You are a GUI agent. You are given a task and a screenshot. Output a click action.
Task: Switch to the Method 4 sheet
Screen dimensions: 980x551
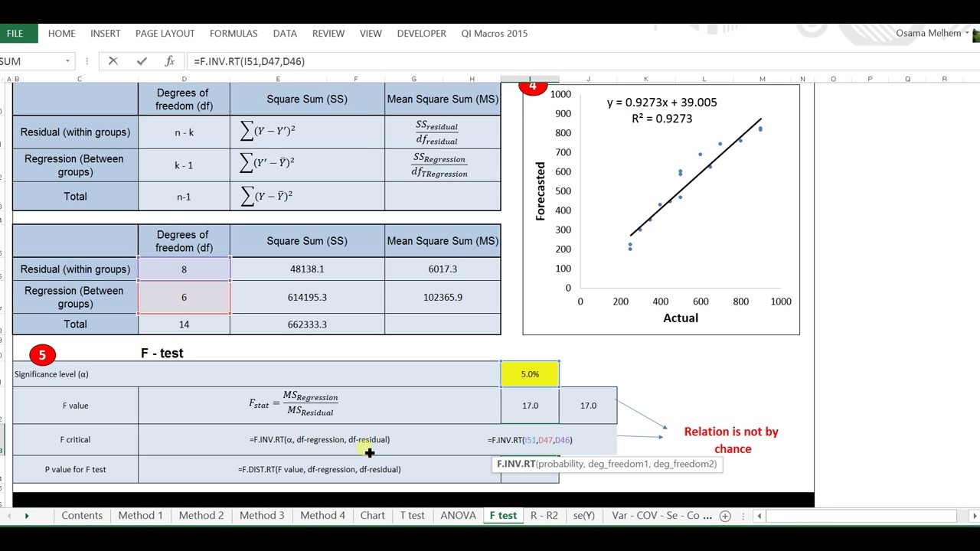click(322, 516)
